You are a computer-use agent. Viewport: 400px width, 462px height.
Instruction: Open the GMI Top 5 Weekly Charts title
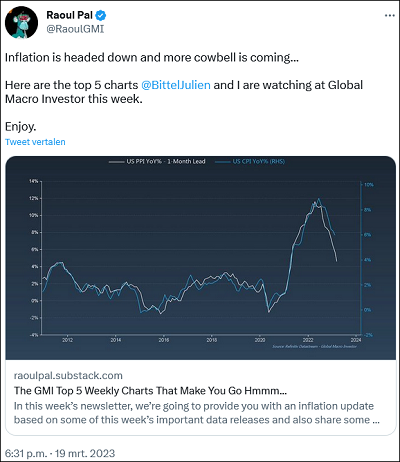pyautogui.click(x=150, y=391)
